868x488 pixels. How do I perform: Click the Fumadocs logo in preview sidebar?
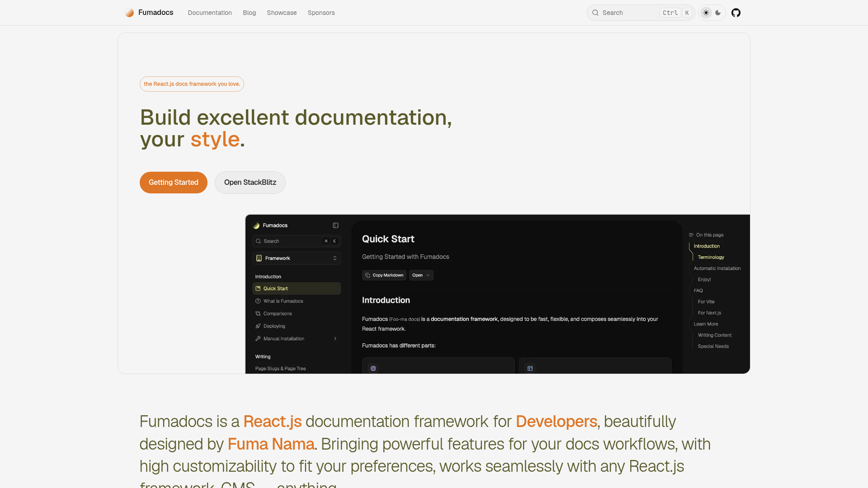click(270, 225)
